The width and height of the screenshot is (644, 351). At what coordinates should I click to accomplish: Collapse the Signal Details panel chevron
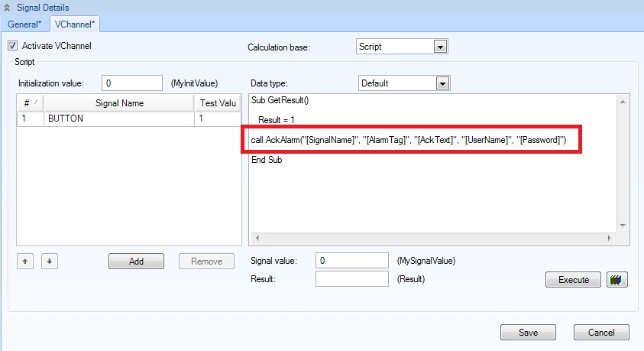pyautogui.click(x=8, y=7)
